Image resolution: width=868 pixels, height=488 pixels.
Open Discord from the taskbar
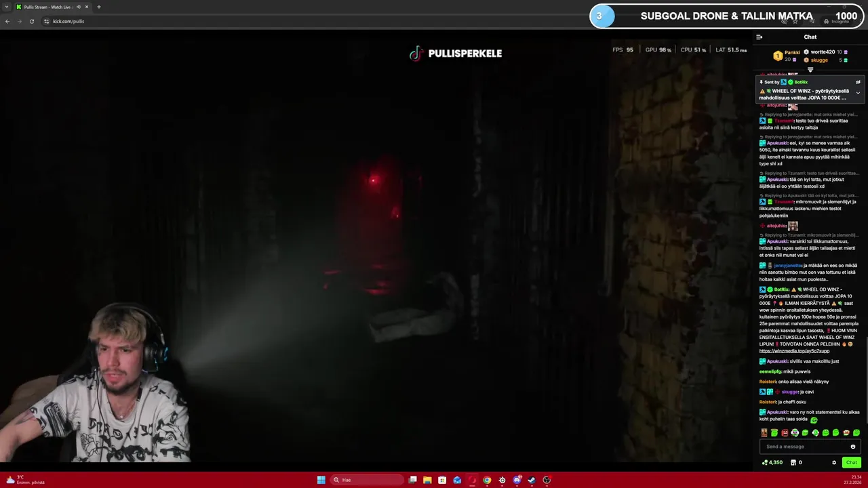pos(517,480)
